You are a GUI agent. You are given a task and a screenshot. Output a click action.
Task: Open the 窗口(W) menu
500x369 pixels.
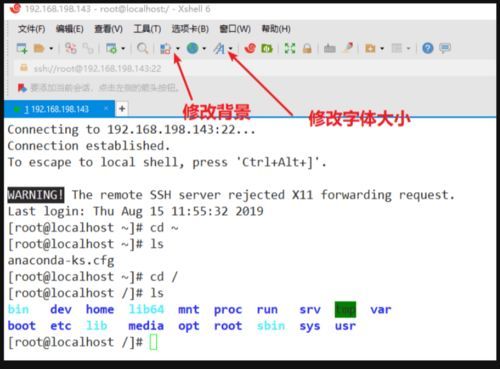[235, 29]
